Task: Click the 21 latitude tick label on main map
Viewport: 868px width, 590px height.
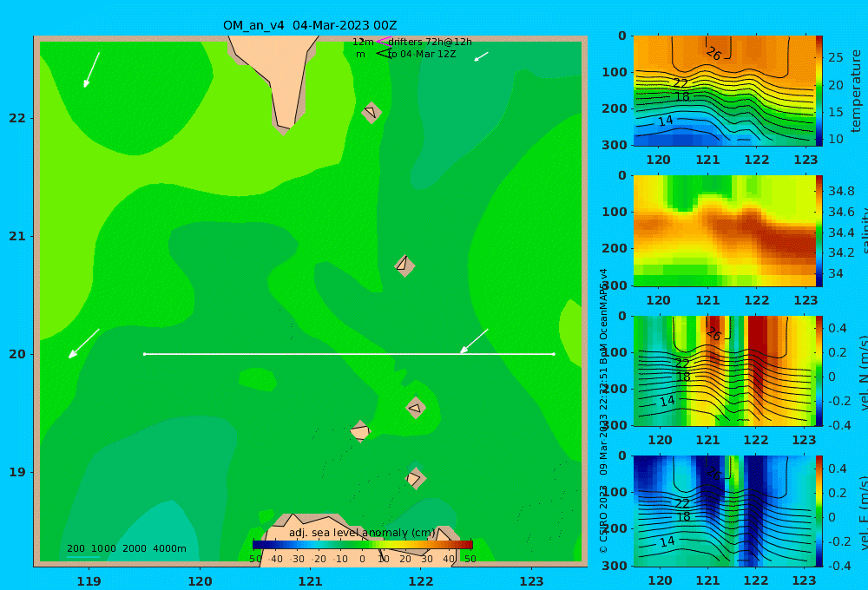Action: (x=17, y=236)
